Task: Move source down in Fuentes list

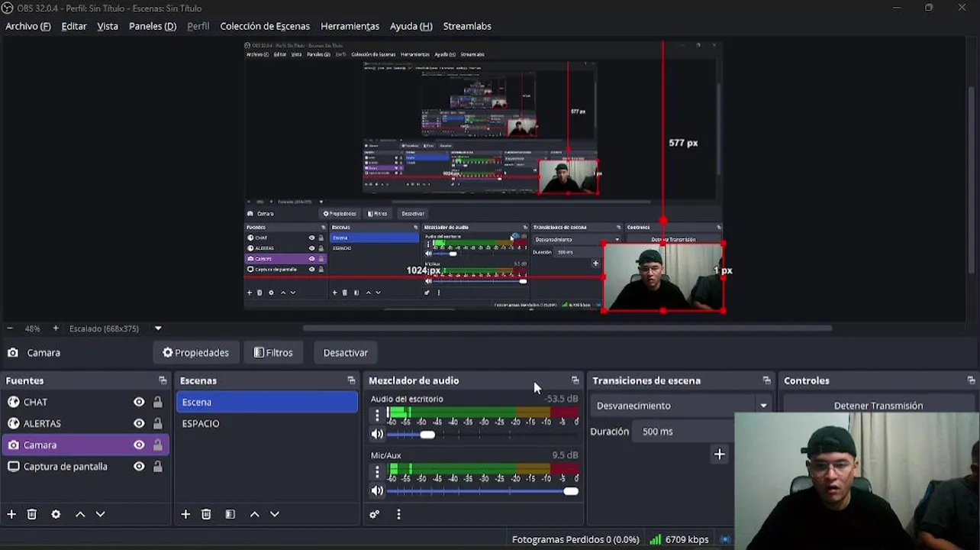Action: (x=100, y=514)
